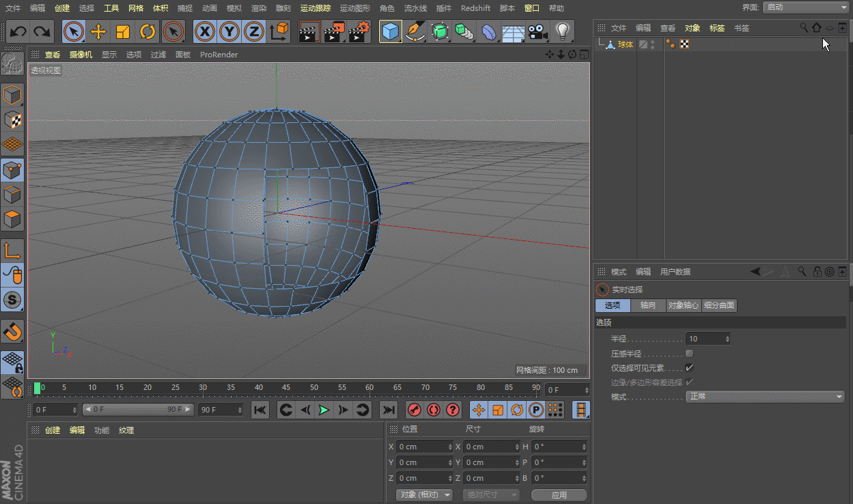This screenshot has width=853, height=504.
Task: Select the Scale tool
Action: click(123, 32)
